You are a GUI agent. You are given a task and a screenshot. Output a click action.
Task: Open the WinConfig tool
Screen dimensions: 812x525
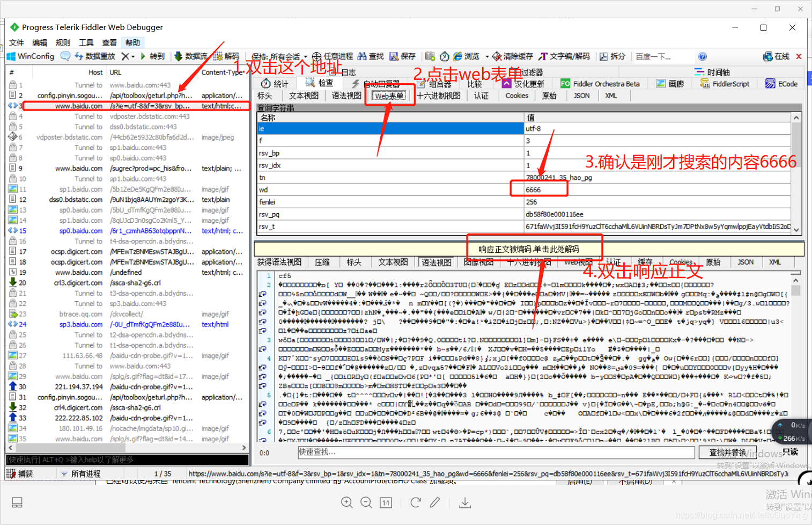coord(31,56)
